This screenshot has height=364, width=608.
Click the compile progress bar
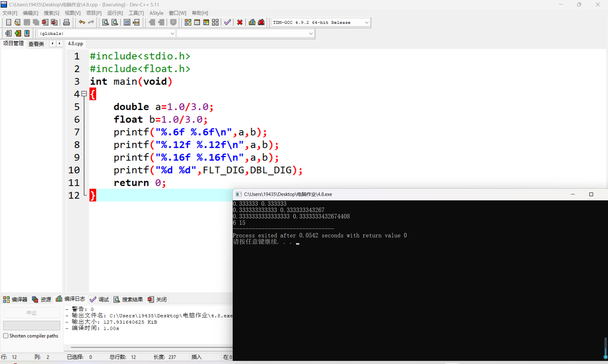(x=31, y=325)
